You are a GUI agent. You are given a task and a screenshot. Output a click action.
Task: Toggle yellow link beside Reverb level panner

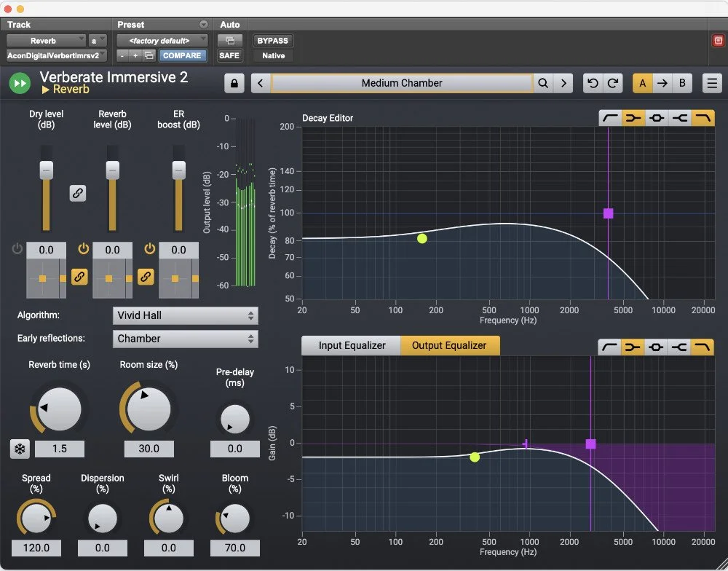click(146, 277)
